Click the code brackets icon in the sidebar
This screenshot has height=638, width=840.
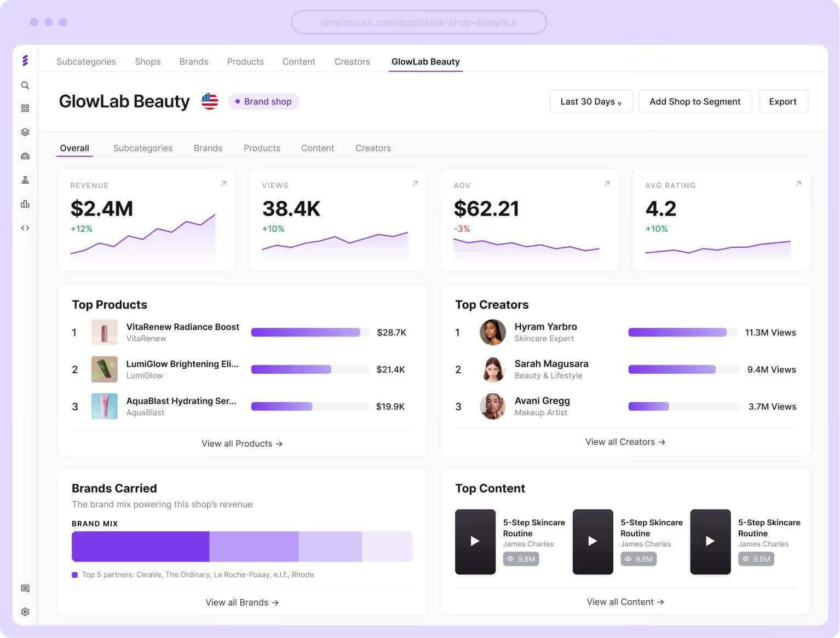[25, 228]
